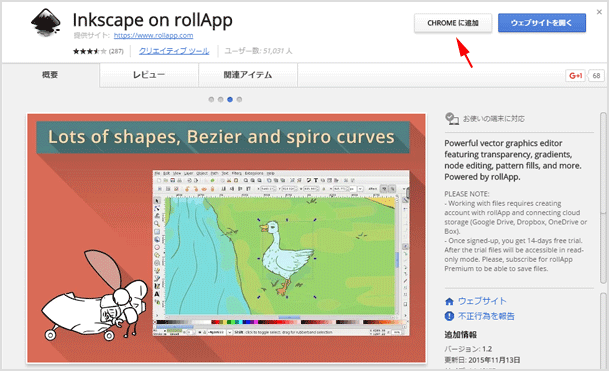Open the '不正行為を報告' link

pos(486,316)
